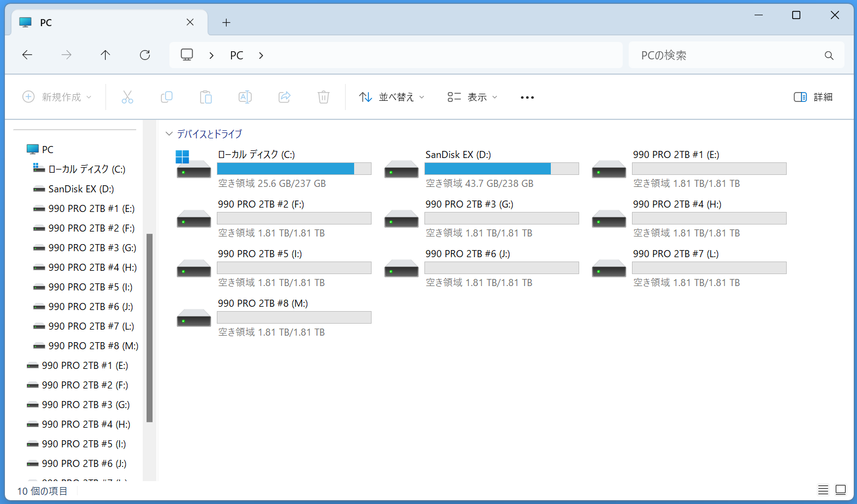Viewport: 857px width, 504px height.
Task: Click the monitor icon in the address bar
Action: (x=187, y=54)
